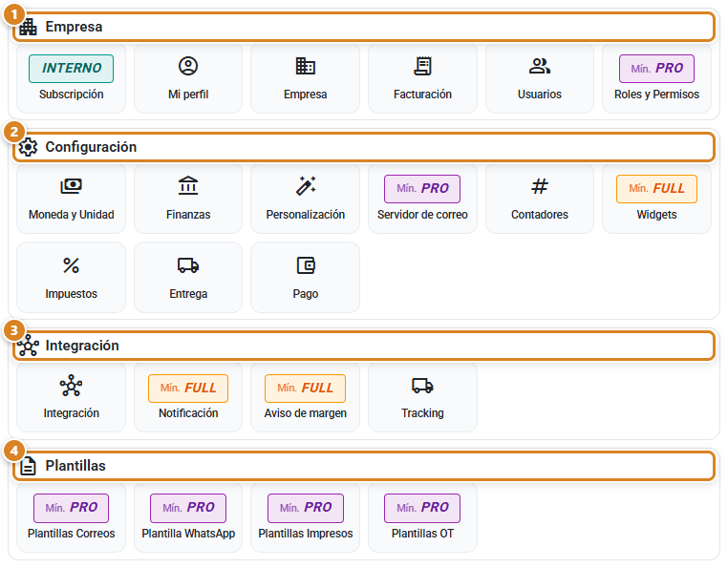Click the Plantillas document header icon

coord(28,466)
